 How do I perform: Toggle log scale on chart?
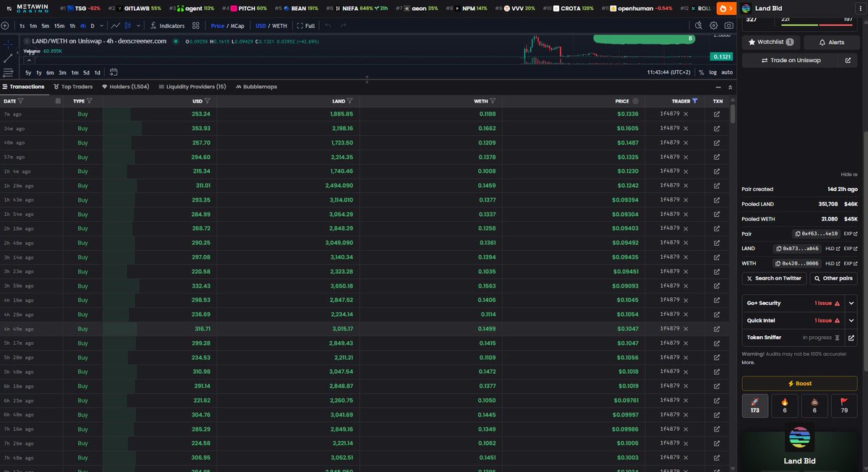(x=713, y=72)
